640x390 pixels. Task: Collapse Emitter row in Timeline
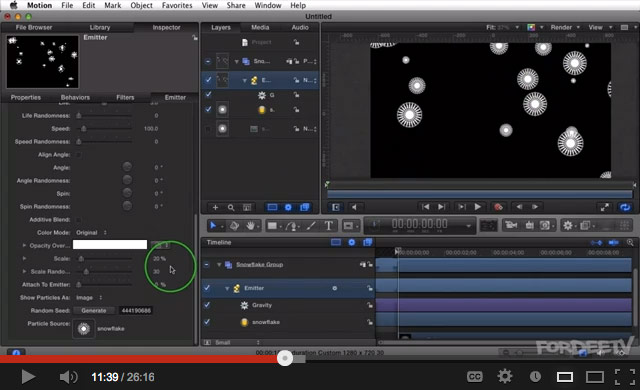(x=227, y=288)
